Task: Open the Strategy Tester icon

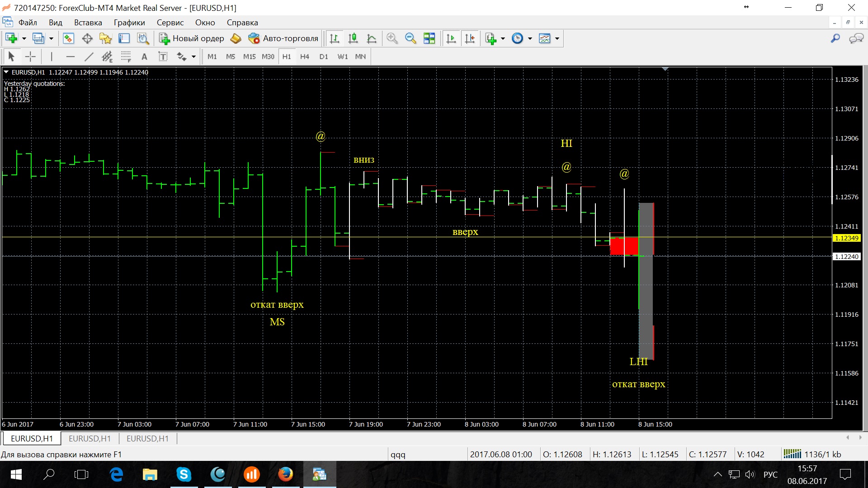Action: tap(143, 38)
